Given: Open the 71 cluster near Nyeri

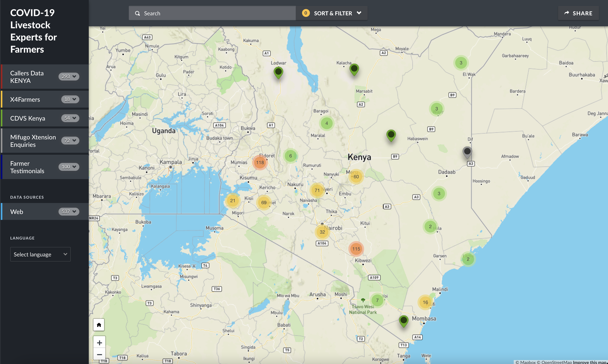Looking at the screenshot, I should pos(317,190).
